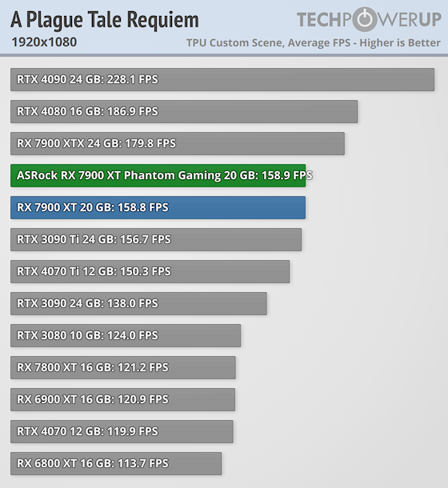This screenshot has height=488, width=448.
Task: Click the TechPowerUp power button logo icon
Action: 365,19
